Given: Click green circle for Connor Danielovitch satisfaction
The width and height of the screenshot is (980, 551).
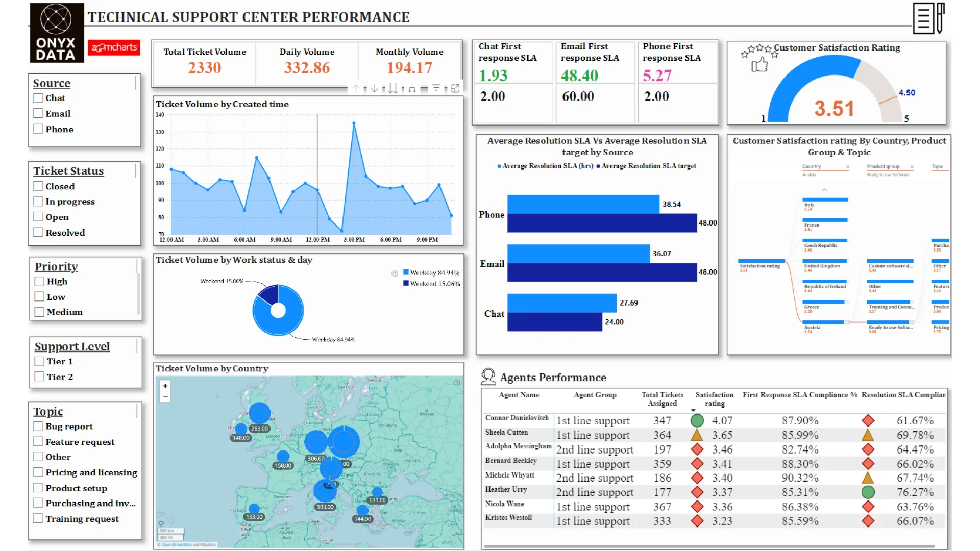Looking at the screenshot, I should tap(697, 420).
